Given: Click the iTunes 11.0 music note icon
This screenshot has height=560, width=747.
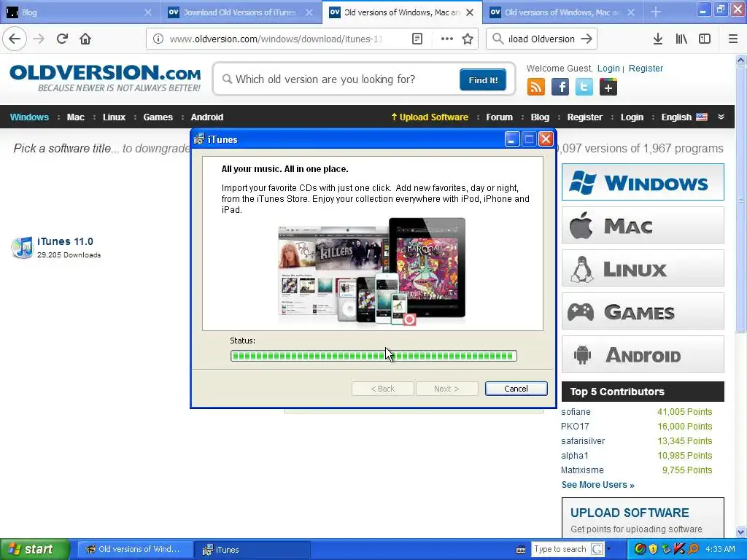Looking at the screenshot, I should 22,248.
